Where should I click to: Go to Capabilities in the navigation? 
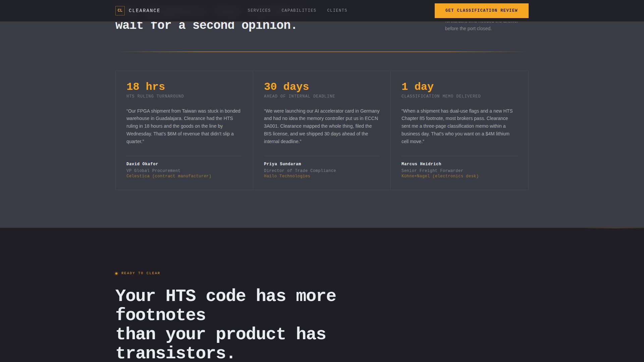(x=299, y=11)
